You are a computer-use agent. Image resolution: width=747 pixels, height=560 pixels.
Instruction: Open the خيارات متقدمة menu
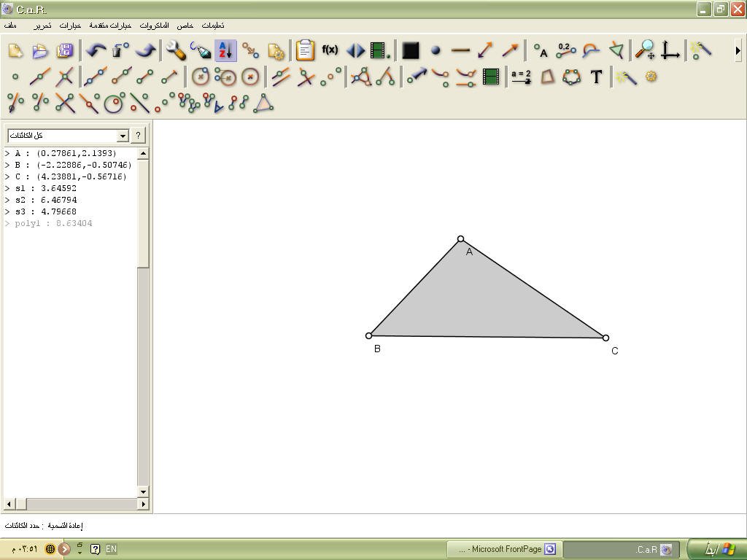[x=110, y=26]
